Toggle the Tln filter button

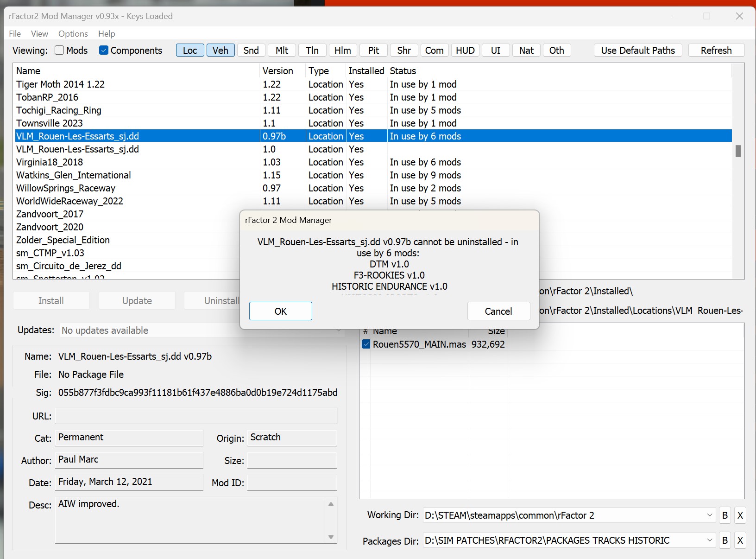pos(312,50)
